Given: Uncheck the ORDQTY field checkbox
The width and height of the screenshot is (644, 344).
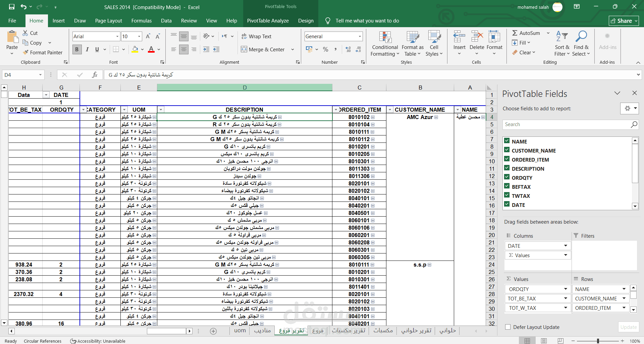Looking at the screenshot, I should (507, 177).
